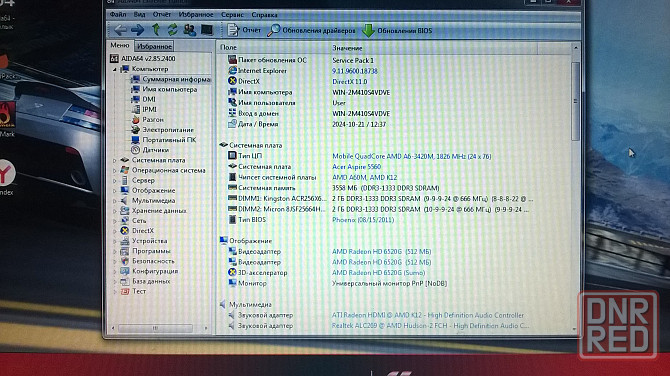
Task: Click the Безопасность shield icon
Action: point(125,261)
